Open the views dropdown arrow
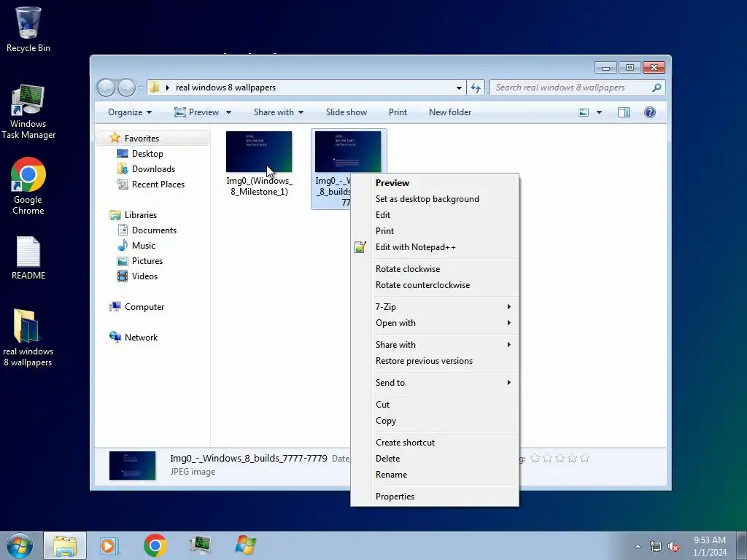Viewport: 747px width, 560px height. point(600,112)
